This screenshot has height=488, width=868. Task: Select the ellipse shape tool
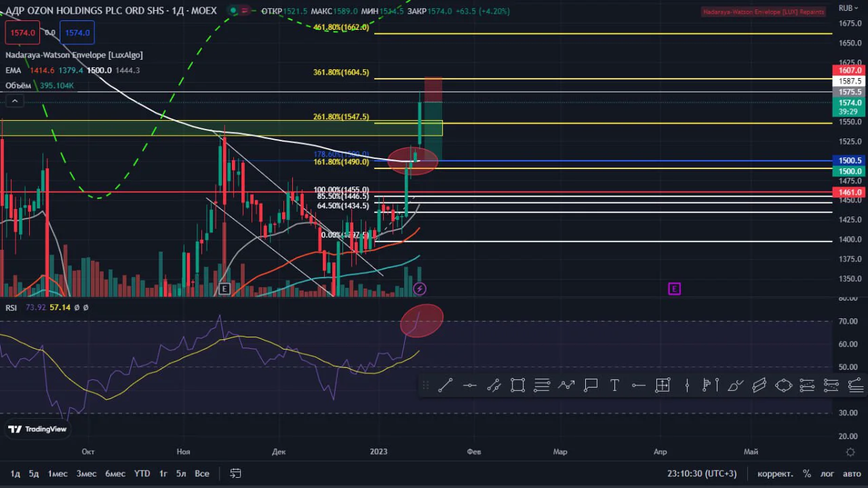783,386
